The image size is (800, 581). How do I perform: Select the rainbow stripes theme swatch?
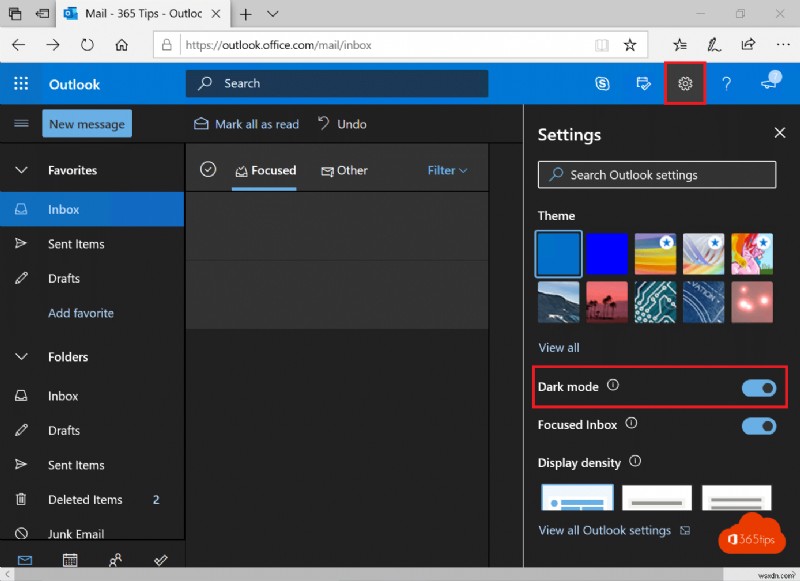coord(655,254)
